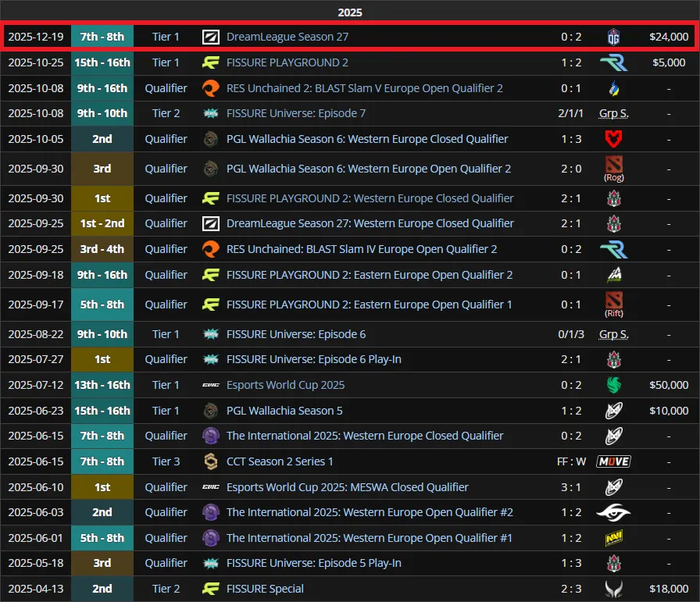The image size is (700, 602).
Task: Click the RES icon beside BLAST Slam V Europe Open Qualifier 2
Action: pos(211,88)
